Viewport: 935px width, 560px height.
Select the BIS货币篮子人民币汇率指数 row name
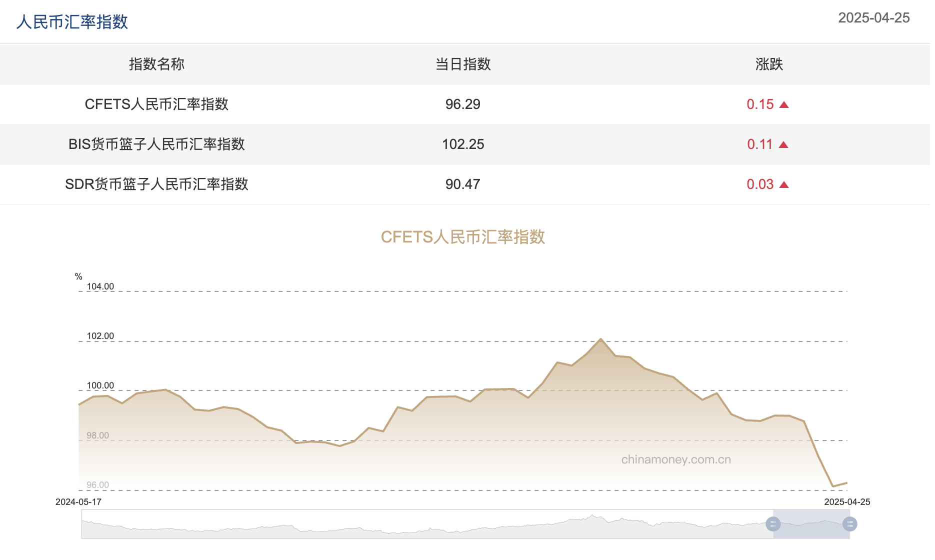coord(156,144)
